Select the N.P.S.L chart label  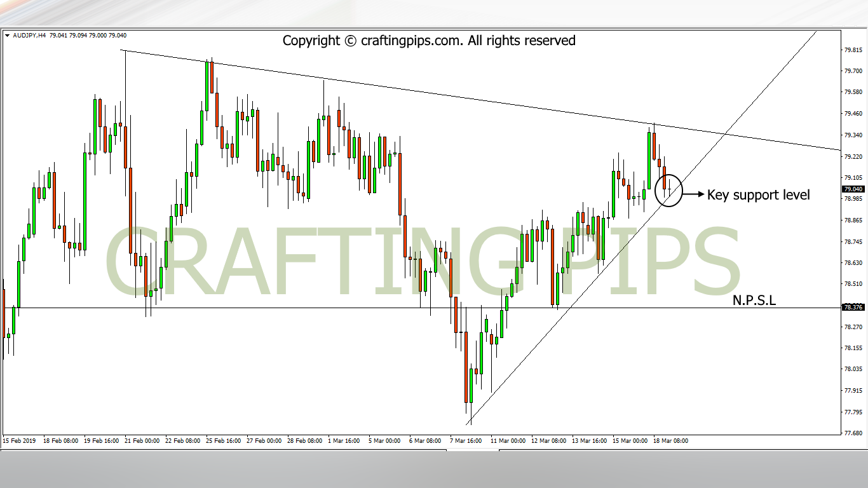(x=754, y=301)
